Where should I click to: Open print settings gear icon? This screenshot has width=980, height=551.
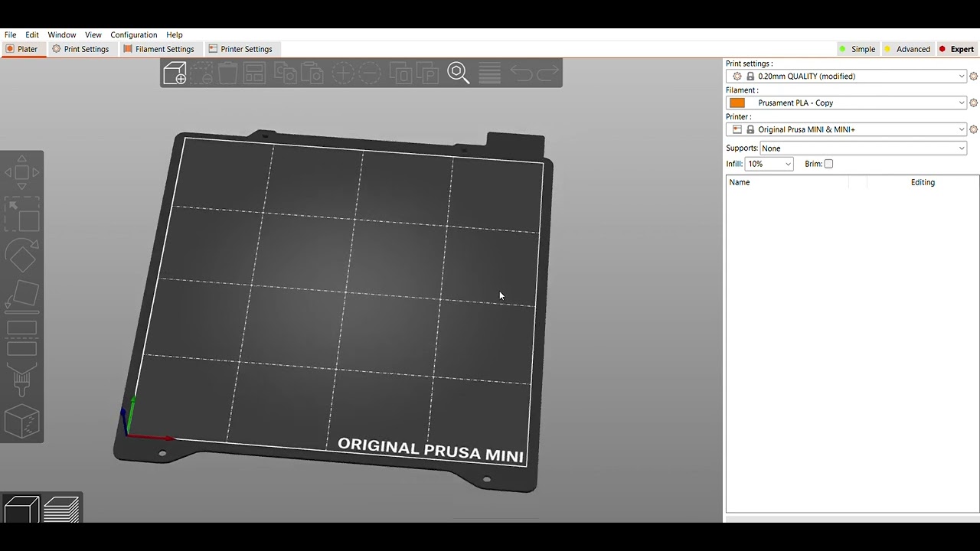click(x=973, y=77)
